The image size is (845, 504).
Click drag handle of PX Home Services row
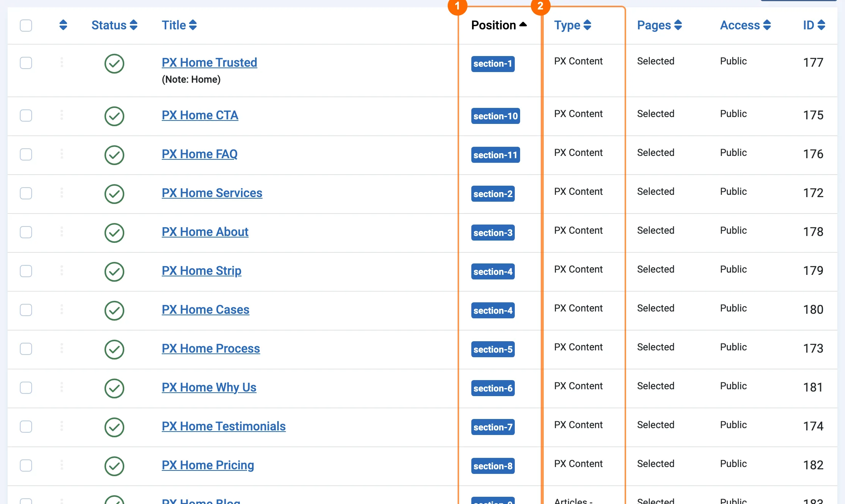[62, 193]
